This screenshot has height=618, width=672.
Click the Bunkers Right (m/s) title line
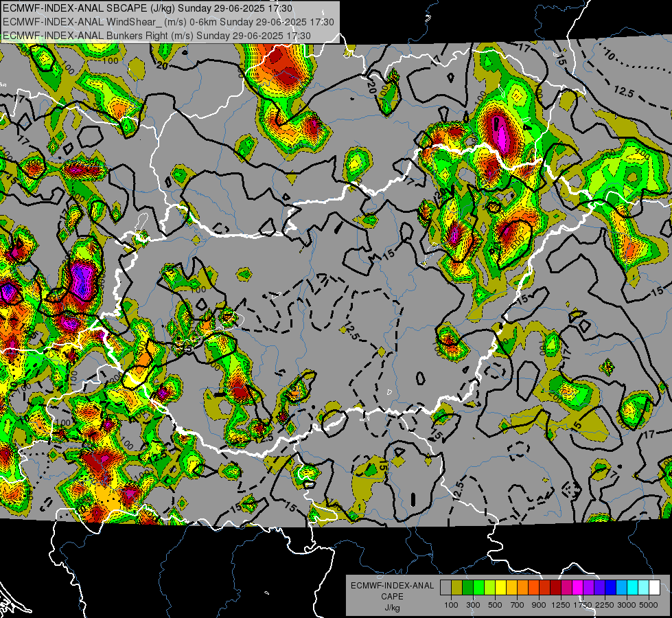point(157,36)
